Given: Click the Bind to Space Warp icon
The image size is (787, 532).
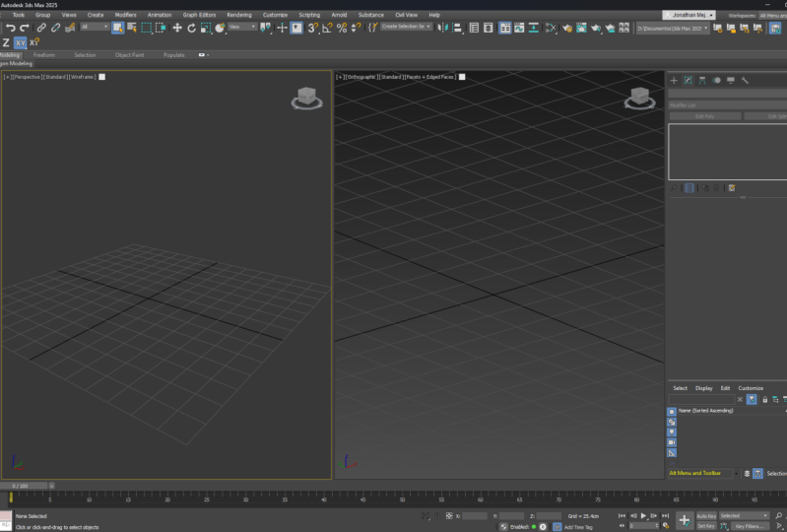Looking at the screenshot, I should 70,29.
